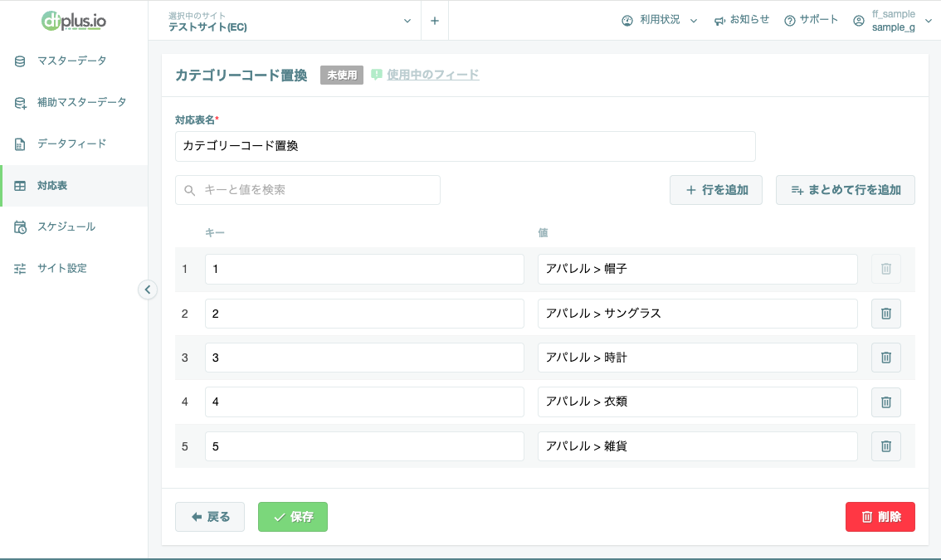941x560 pixels.
Task: Click the red 削除 delete button
Action: tap(880, 517)
